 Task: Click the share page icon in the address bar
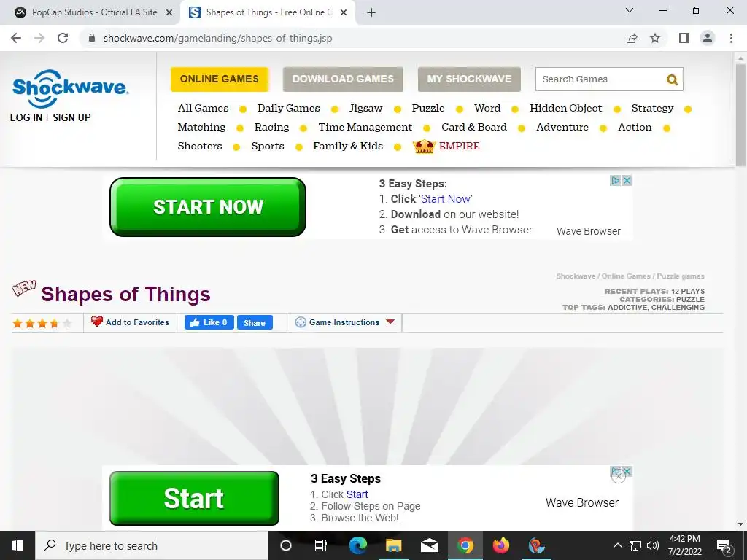pyautogui.click(x=632, y=38)
